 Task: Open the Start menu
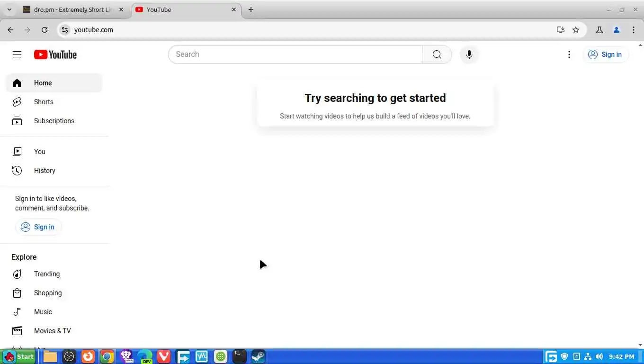point(19,356)
